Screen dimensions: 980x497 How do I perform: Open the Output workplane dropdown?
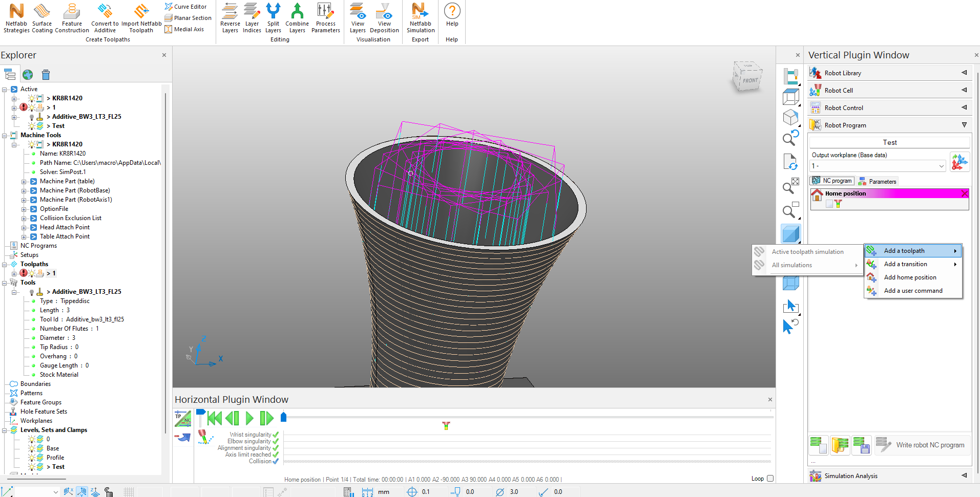[x=941, y=166]
